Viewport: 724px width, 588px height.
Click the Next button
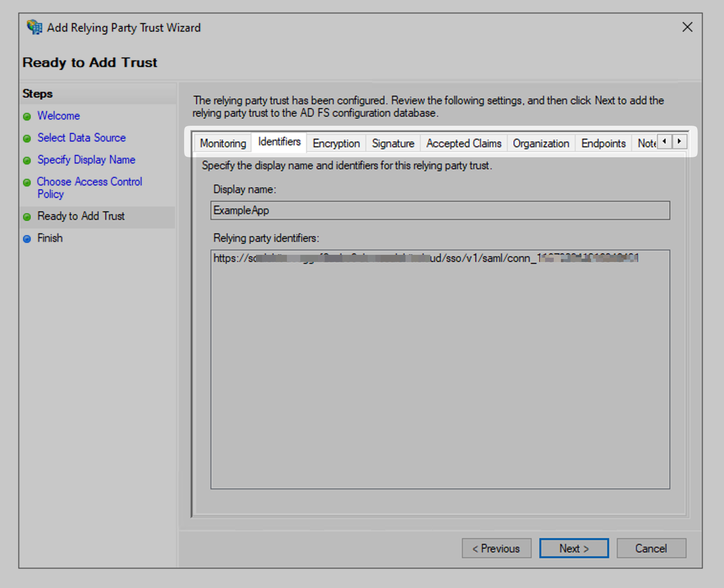pos(574,548)
